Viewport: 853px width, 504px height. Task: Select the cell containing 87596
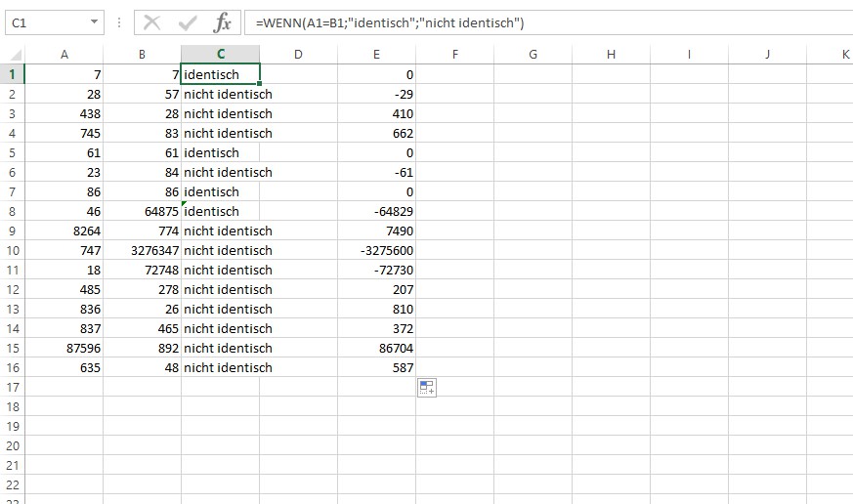[x=64, y=348]
